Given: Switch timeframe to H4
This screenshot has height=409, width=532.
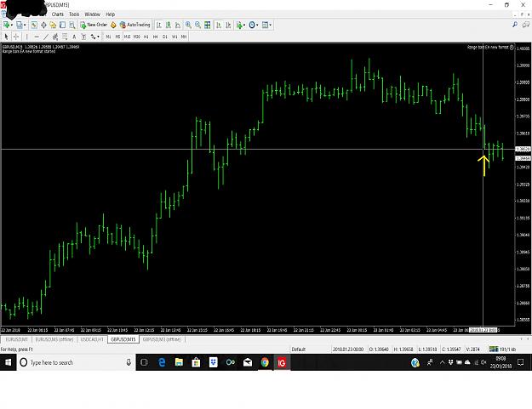Looking at the screenshot, I should pyautogui.click(x=156, y=37).
